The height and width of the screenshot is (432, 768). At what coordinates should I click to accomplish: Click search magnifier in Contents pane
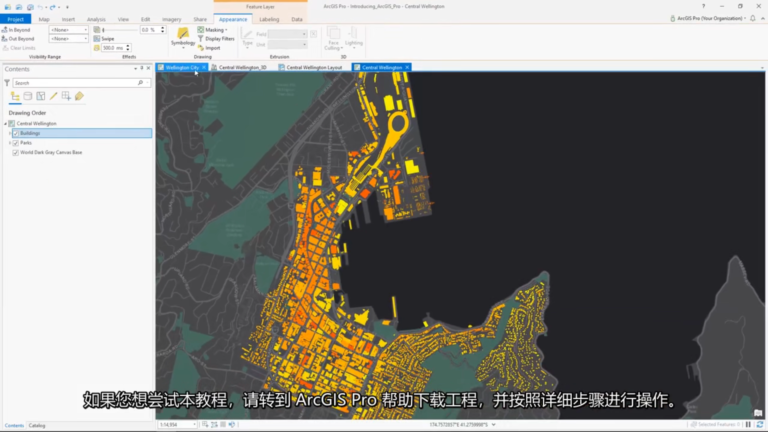[x=141, y=83]
